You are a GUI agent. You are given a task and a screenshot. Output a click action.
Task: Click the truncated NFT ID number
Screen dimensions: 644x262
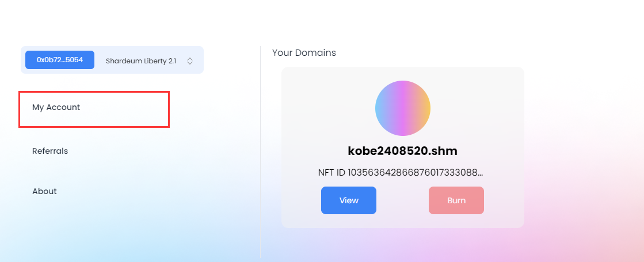click(x=415, y=173)
